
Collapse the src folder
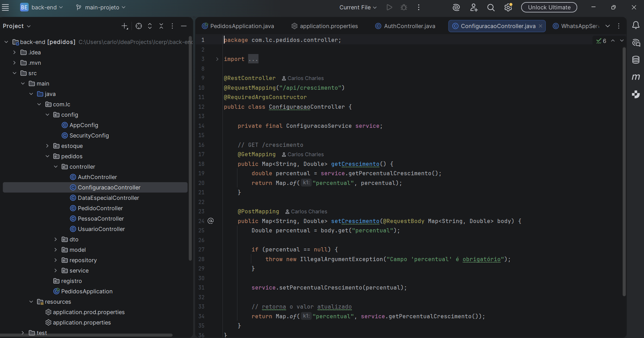(x=14, y=73)
